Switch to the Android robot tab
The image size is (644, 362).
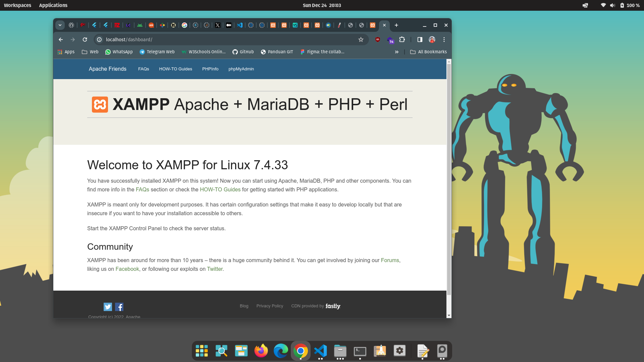pyautogui.click(x=140, y=25)
